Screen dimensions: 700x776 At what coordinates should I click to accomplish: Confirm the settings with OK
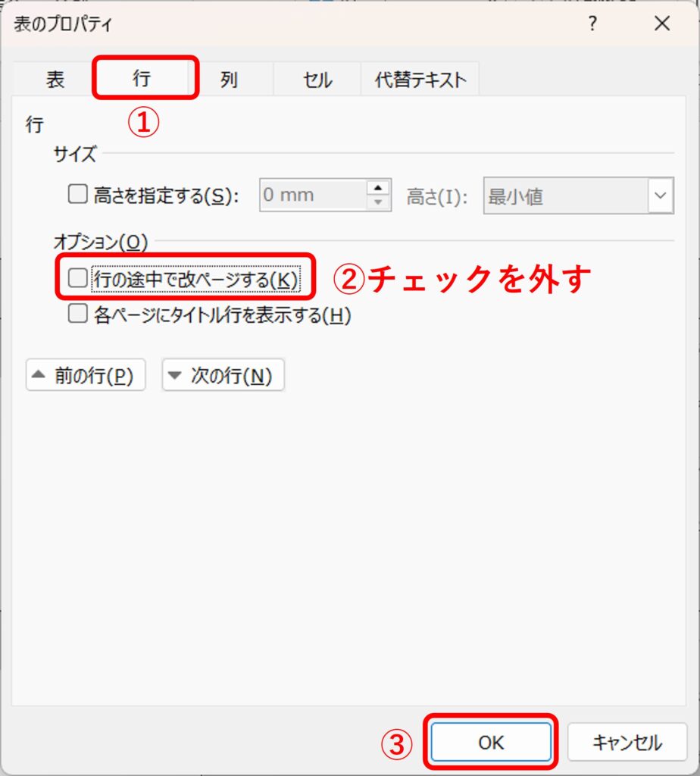click(491, 742)
